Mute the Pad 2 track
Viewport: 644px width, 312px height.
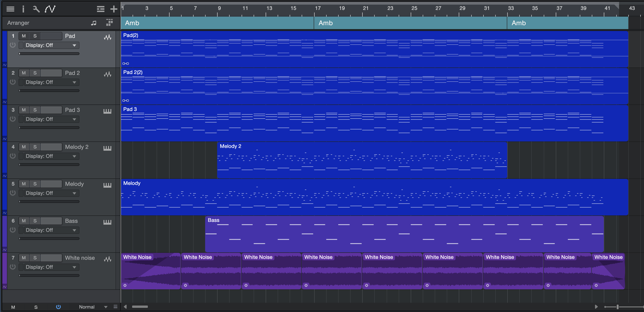point(24,73)
